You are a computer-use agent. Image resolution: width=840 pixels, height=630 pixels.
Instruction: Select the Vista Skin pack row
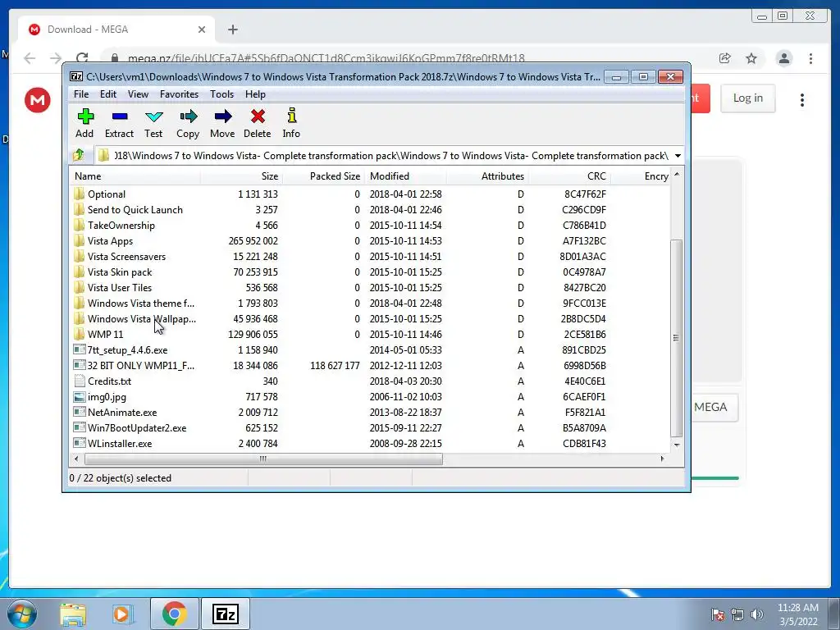(370, 272)
